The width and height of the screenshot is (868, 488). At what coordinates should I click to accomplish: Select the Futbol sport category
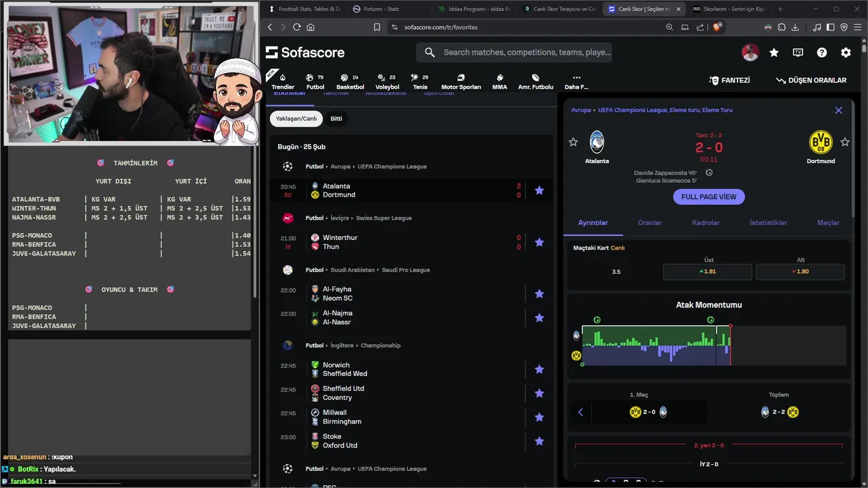point(315,81)
